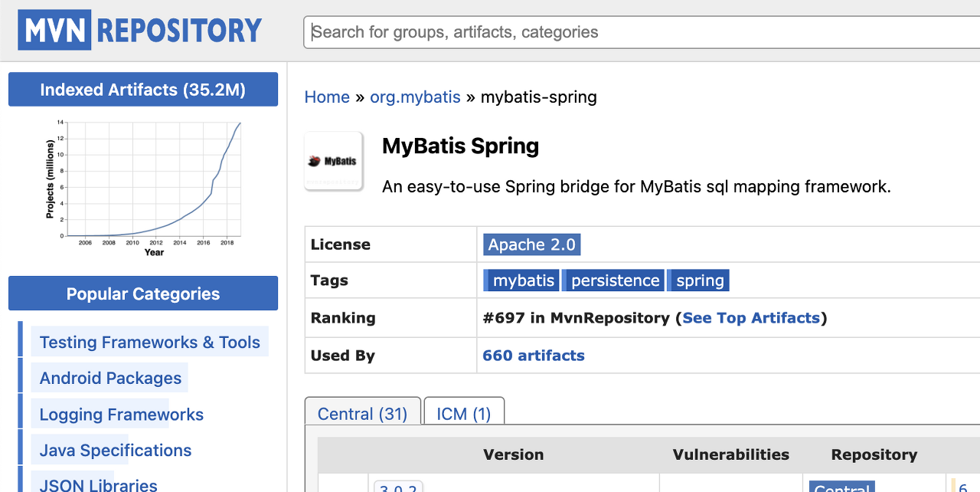
Task: Click the Version column header
Action: [514, 454]
